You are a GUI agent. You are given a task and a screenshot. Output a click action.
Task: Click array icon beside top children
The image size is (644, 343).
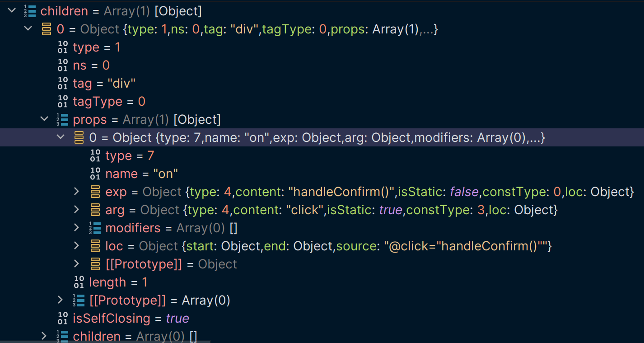[30, 11]
